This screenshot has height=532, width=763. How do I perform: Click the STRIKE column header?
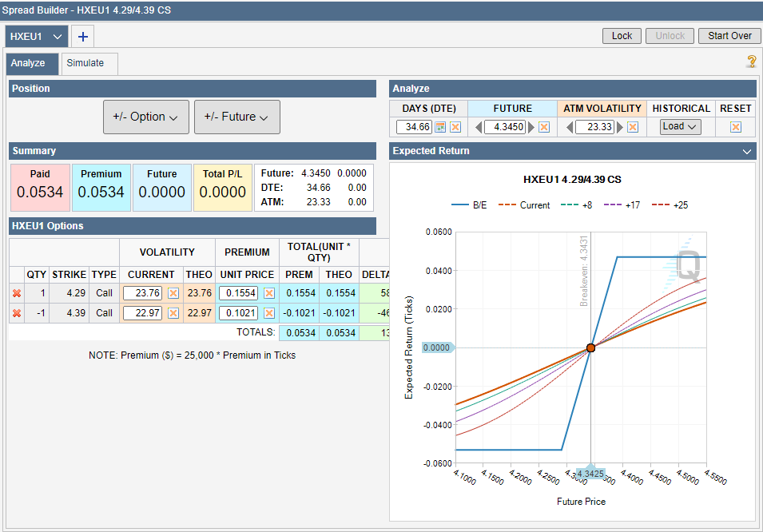tap(69, 275)
